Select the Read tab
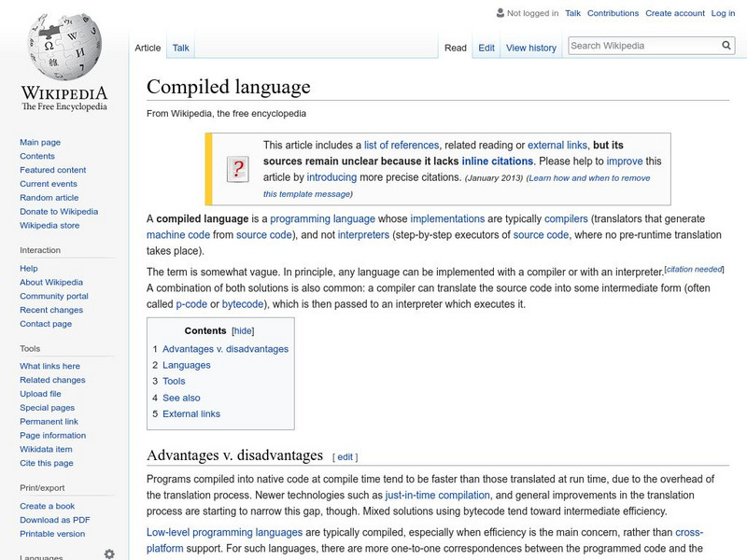 click(x=456, y=48)
